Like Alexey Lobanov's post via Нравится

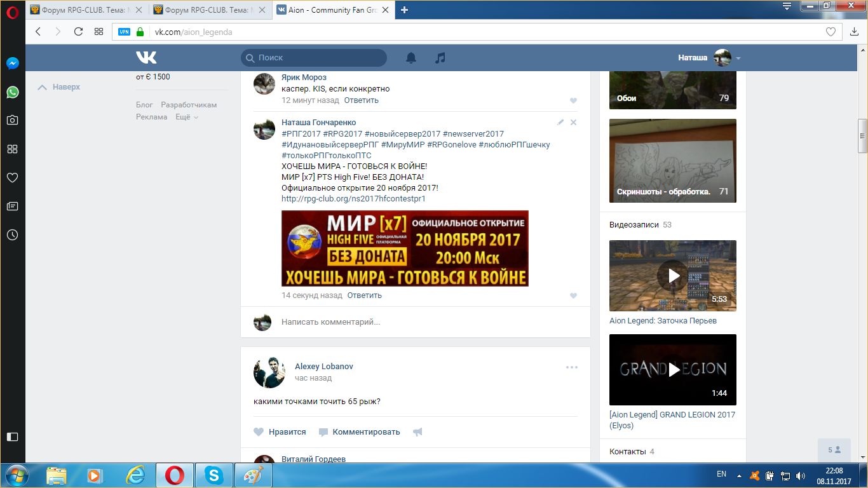[x=280, y=432]
